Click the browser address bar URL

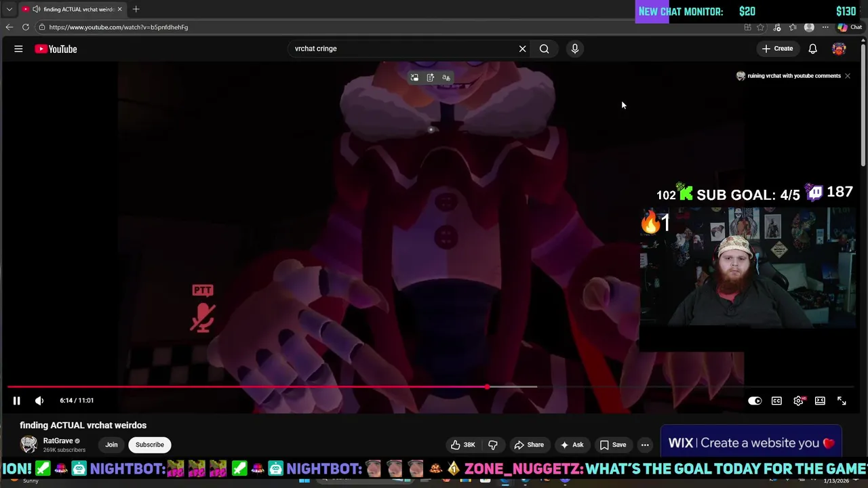(x=119, y=27)
